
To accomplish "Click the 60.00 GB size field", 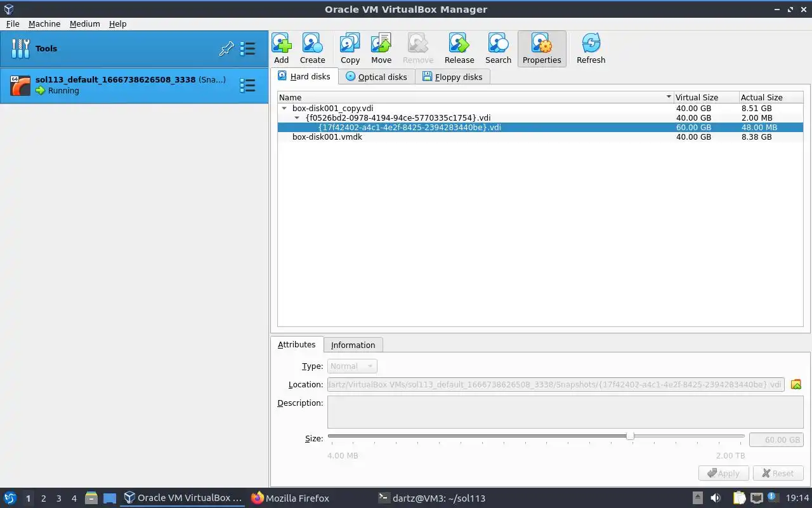I will [776, 439].
